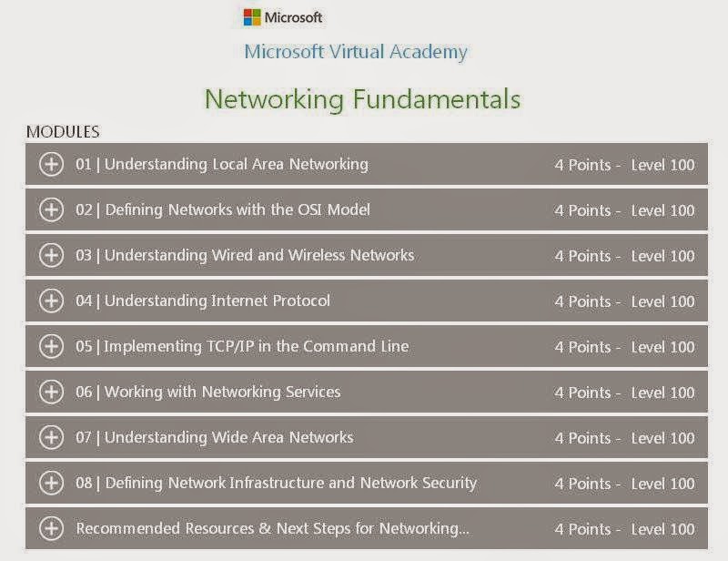Open Recommended Resources & Next Steps title
This screenshot has height=561, width=728.
(x=272, y=529)
